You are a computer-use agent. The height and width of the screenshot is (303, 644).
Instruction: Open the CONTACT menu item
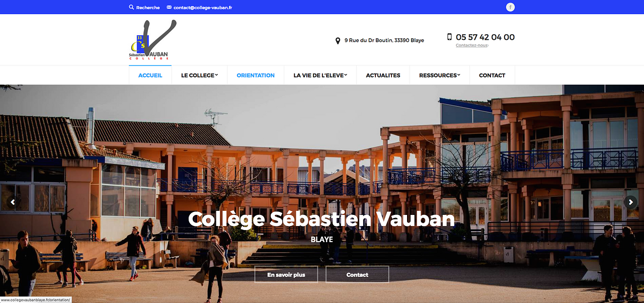[492, 75]
